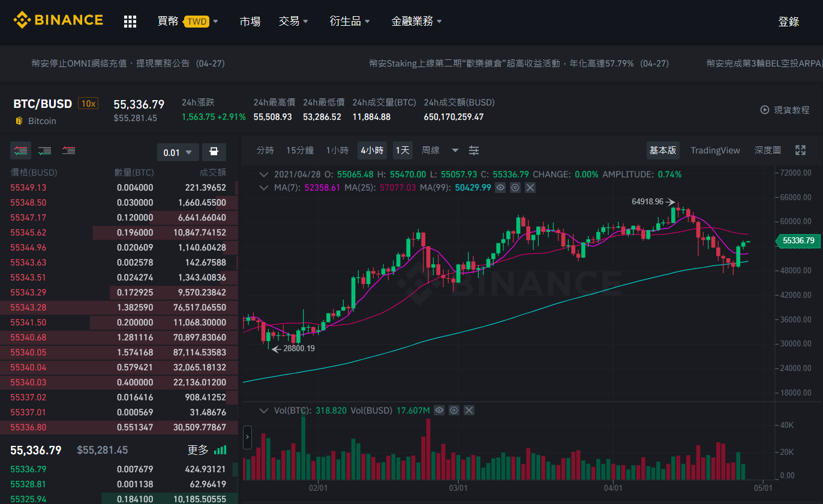The width and height of the screenshot is (823, 504).
Task: Click the 24h成交量 value 11,884.88
Action: click(x=371, y=117)
